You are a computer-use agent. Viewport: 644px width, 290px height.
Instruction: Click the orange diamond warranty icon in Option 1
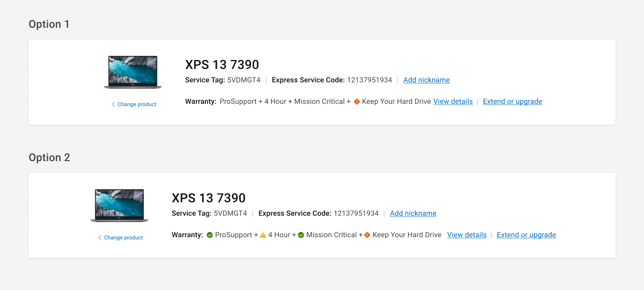pyautogui.click(x=357, y=102)
